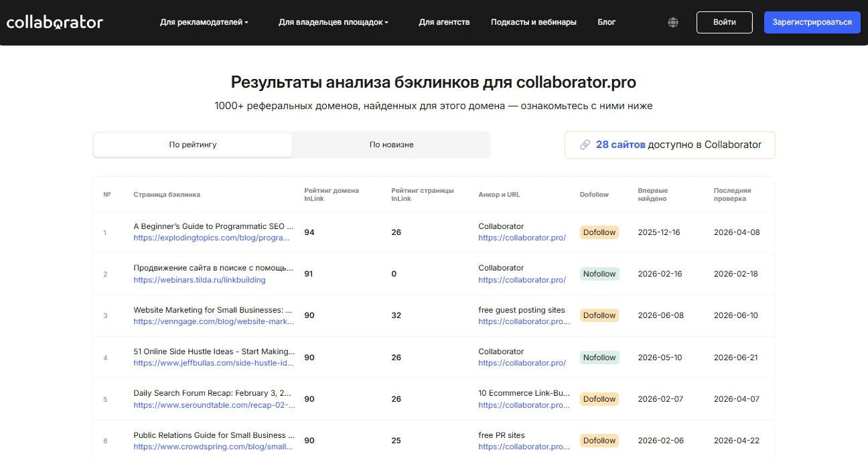The width and height of the screenshot is (868, 458).
Task: Click collaborator.pro URL in row 1
Action: click(x=522, y=238)
